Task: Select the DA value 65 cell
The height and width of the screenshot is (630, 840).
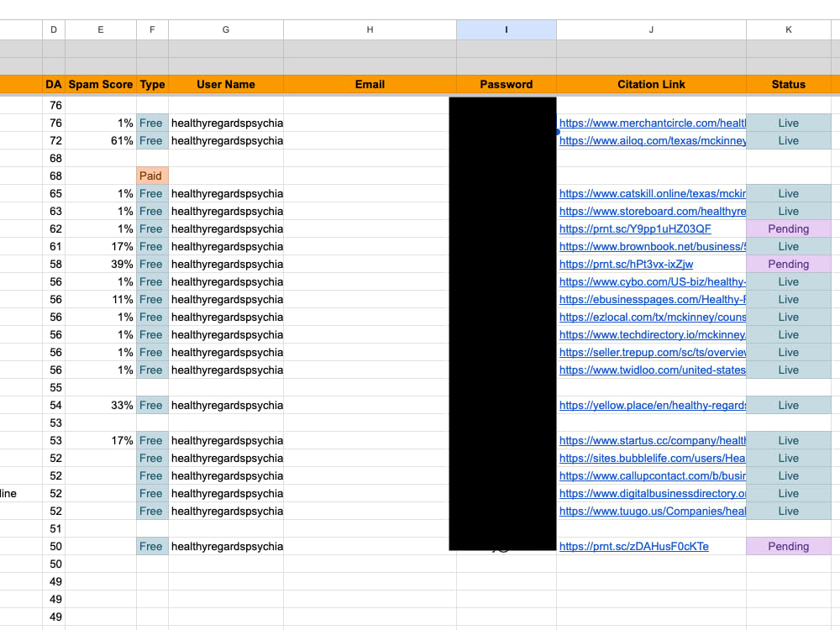Action: pyautogui.click(x=54, y=193)
